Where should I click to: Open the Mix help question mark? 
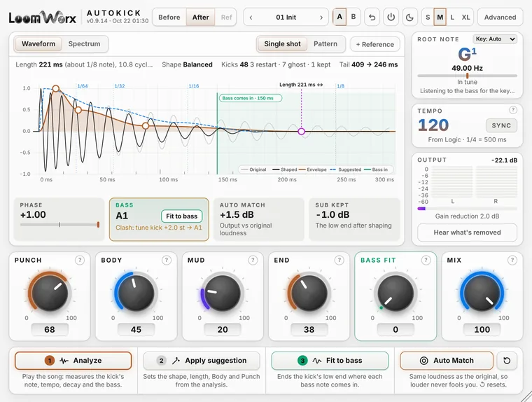tap(512, 260)
